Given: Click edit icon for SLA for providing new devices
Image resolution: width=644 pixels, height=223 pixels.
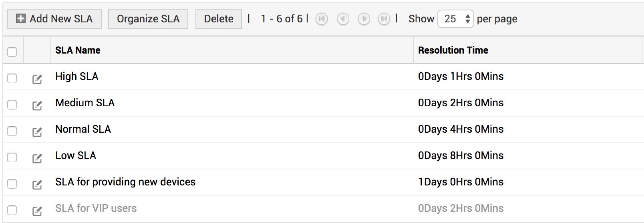Looking at the screenshot, I should [37, 185].
